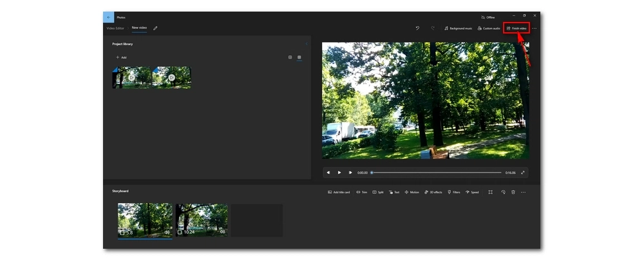This screenshot has width=644, height=261.
Task: Click Finish video to export
Action: [516, 28]
